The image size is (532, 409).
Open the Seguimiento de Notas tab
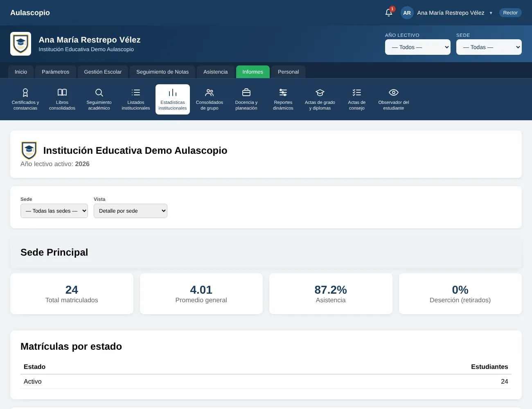coord(162,72)
